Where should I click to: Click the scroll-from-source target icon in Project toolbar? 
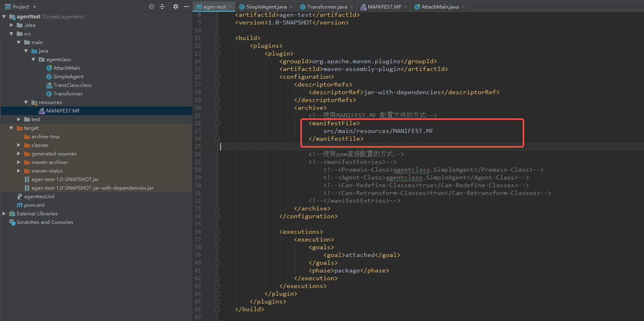(151, 7)
